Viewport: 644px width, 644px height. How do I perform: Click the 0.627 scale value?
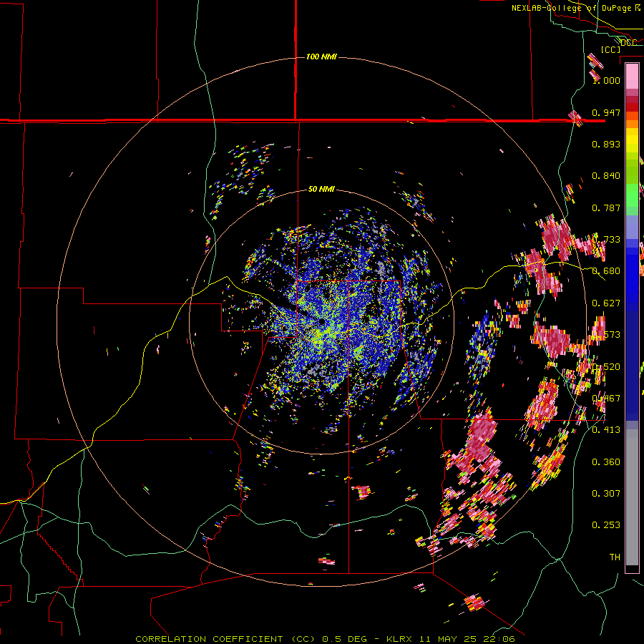pos(606,303)
